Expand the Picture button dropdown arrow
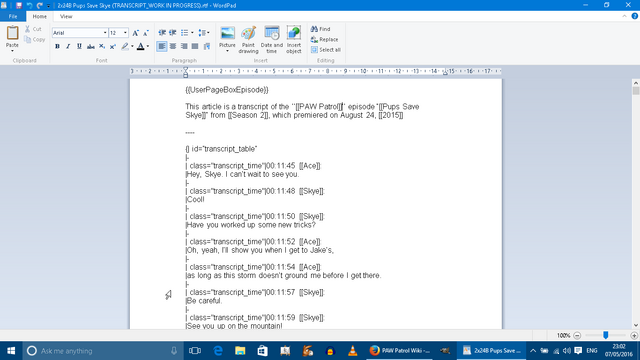 tap(227, 51)
